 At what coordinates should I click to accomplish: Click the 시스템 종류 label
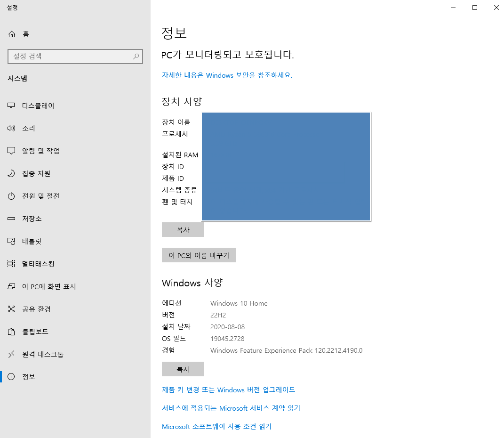click(x=179, y=190)
